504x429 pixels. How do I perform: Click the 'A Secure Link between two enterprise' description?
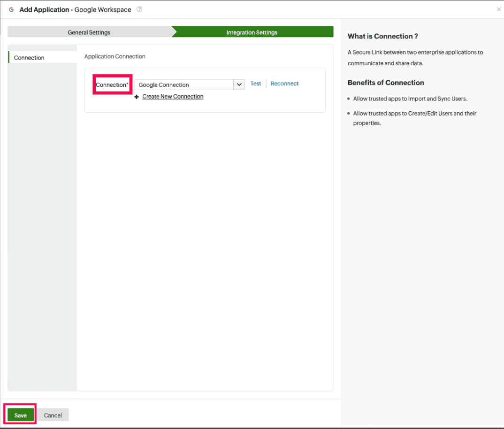pyautogui.click(x=415, y=58)
